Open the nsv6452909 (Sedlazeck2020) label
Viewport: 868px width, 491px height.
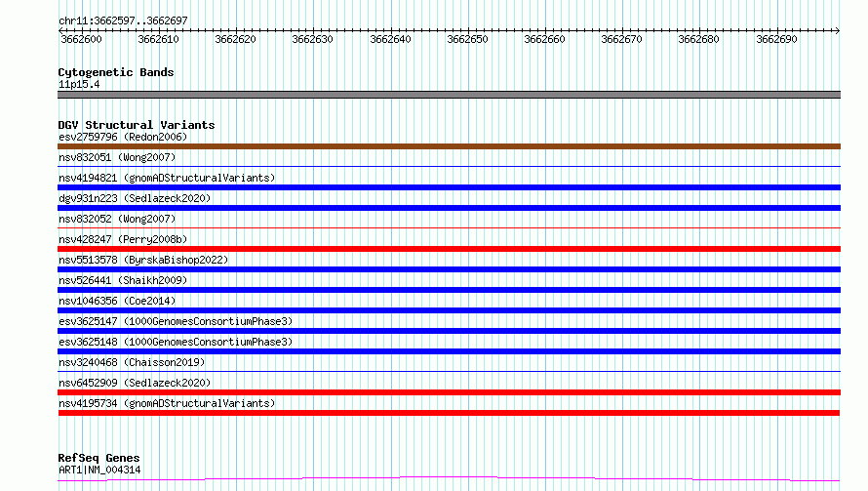point(135,383)
